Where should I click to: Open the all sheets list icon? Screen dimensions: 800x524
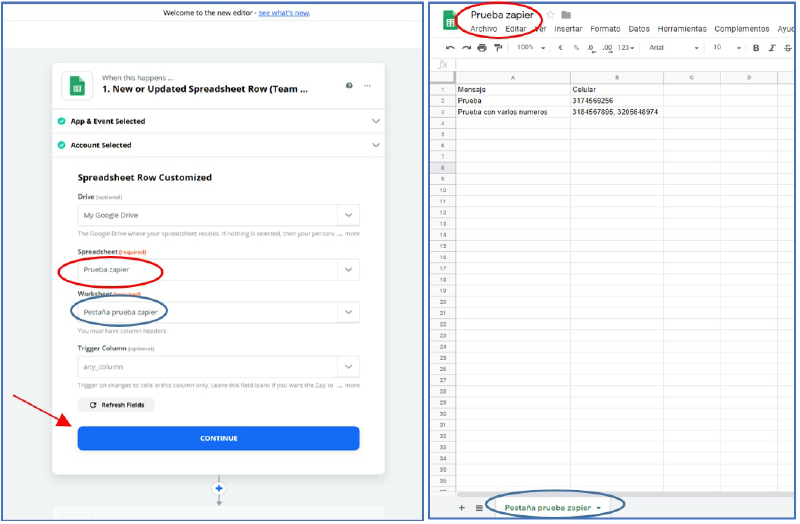tap(479, 508)
